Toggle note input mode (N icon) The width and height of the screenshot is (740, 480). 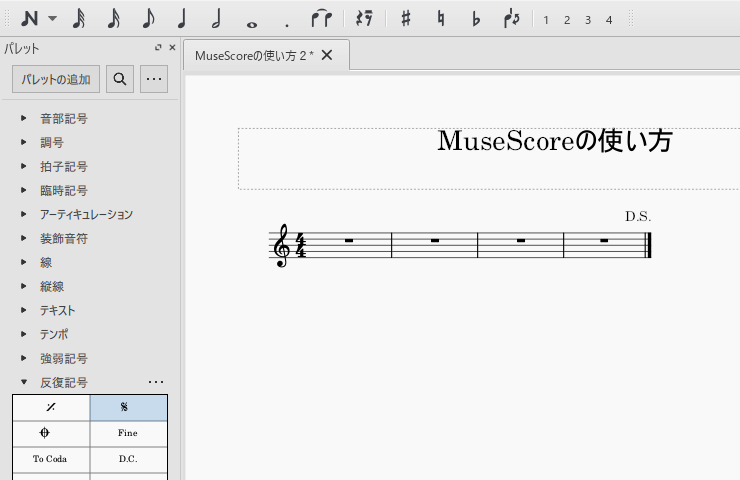coord(30,19)
